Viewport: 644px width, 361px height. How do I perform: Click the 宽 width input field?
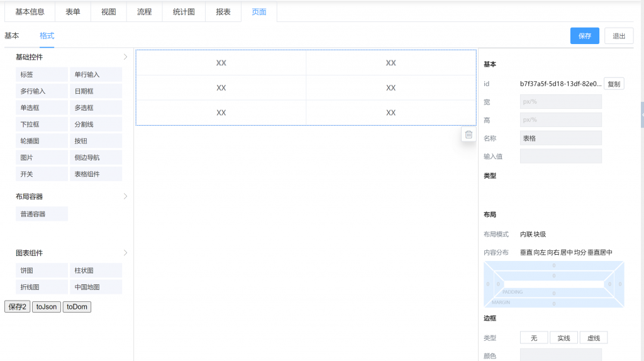pos(560,102)
